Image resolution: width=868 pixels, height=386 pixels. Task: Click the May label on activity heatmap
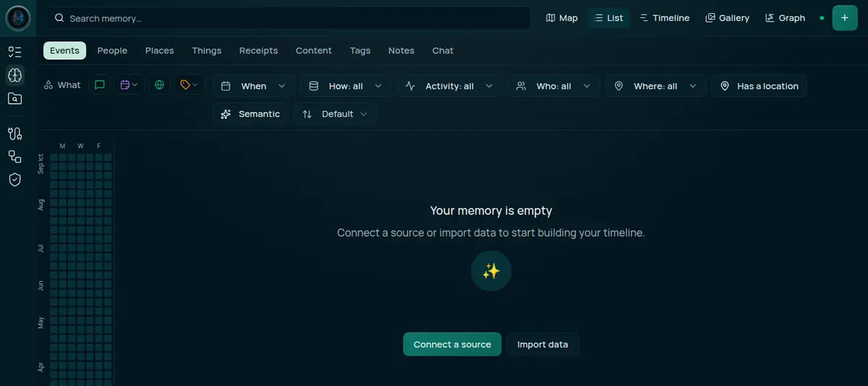tap(41, 323)
